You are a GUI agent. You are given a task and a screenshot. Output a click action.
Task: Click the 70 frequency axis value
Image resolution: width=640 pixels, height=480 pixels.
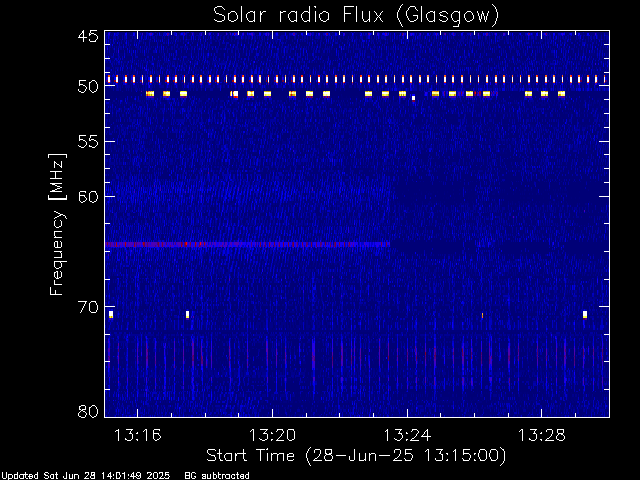click(x=88, y=307)
